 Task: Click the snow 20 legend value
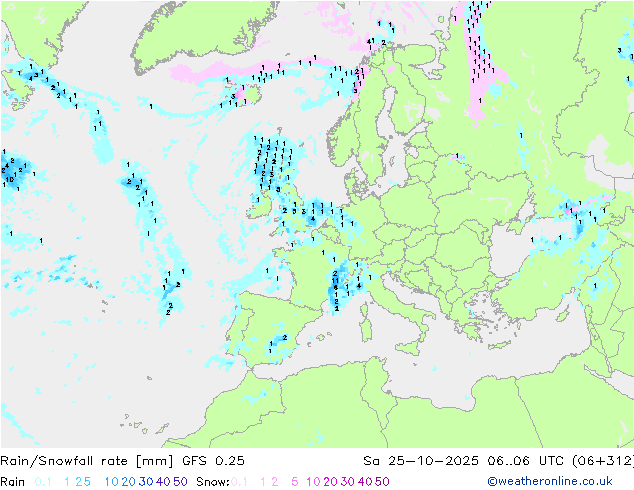(x=330, y=482)
